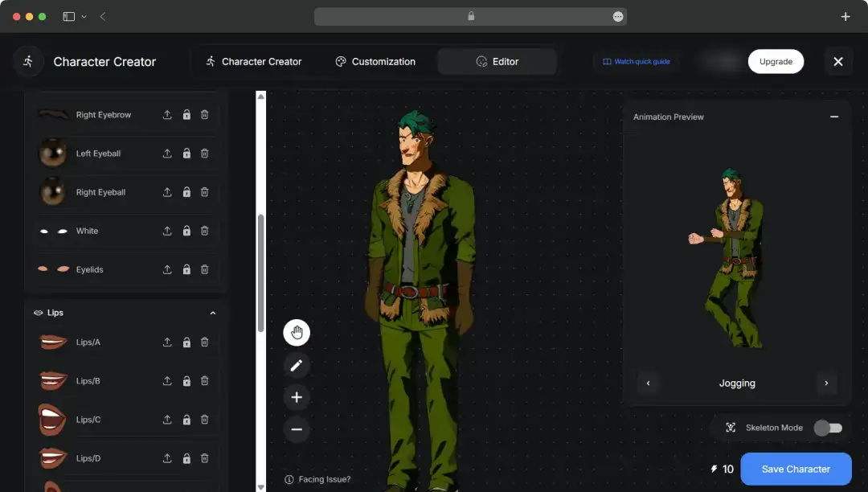
Task: Zoom in on the character canvas
Action: point(297,397)
